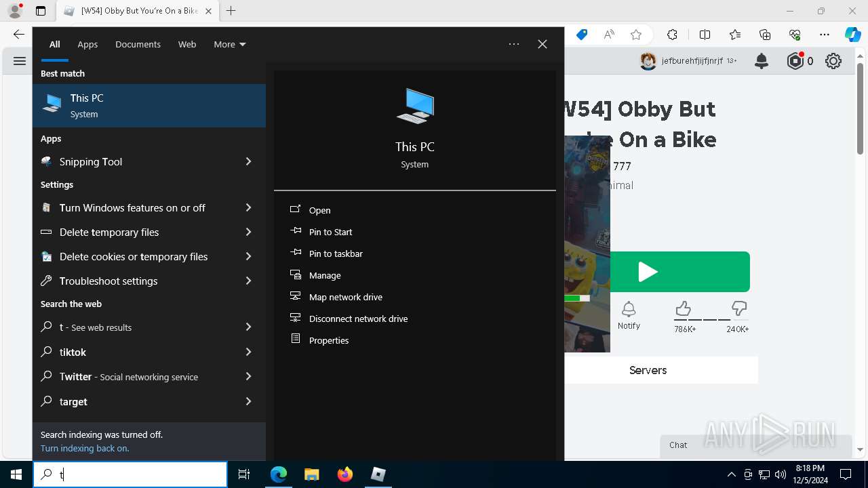Click Turn indexing back on link
Screen dimensions: 868x488
(x=85, y=448)
